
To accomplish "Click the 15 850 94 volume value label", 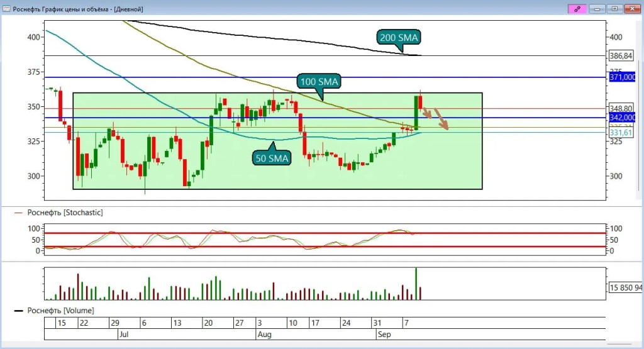I will (625, 287).
